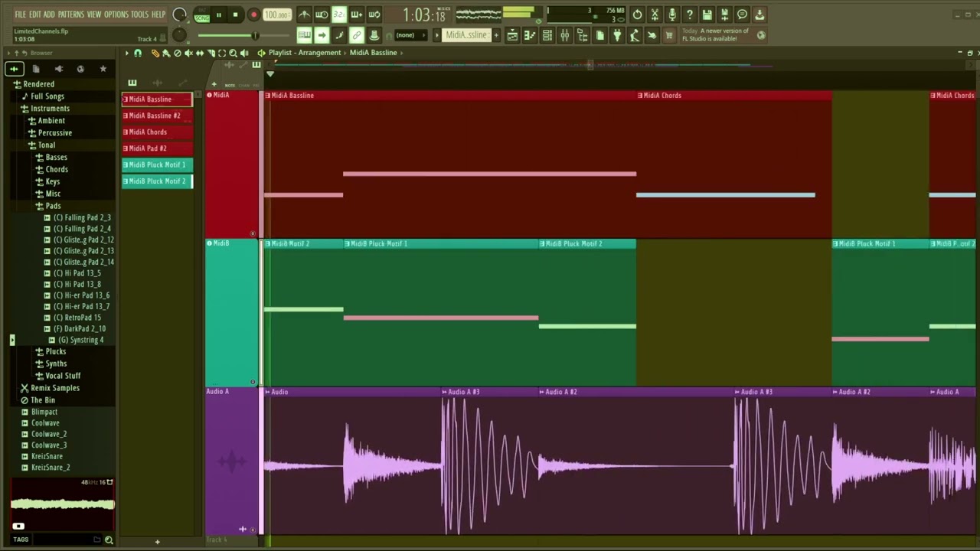Select the Slip tool
Image resolution: width=980 pixels, height=551 pixels.
(200, 53)
